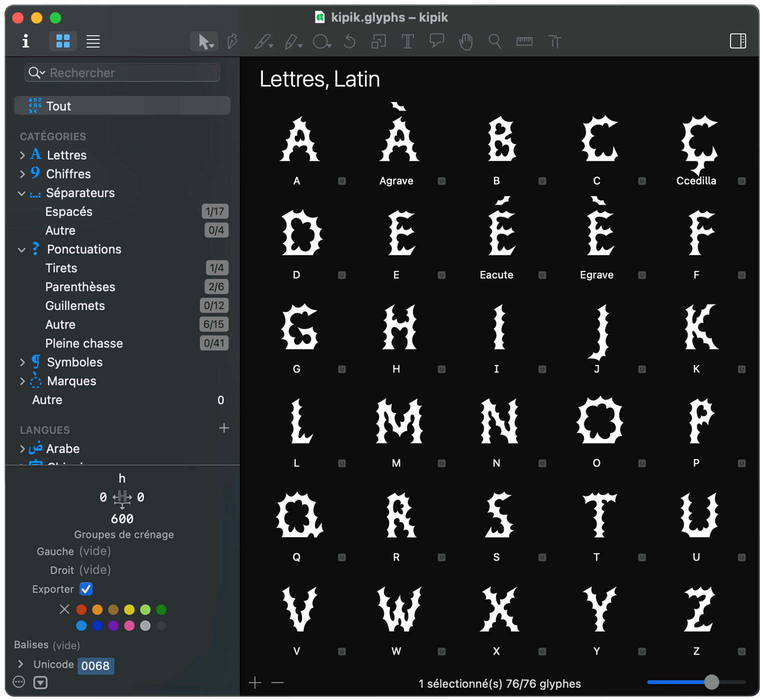Toggle the Exporter checkbox

86,589
